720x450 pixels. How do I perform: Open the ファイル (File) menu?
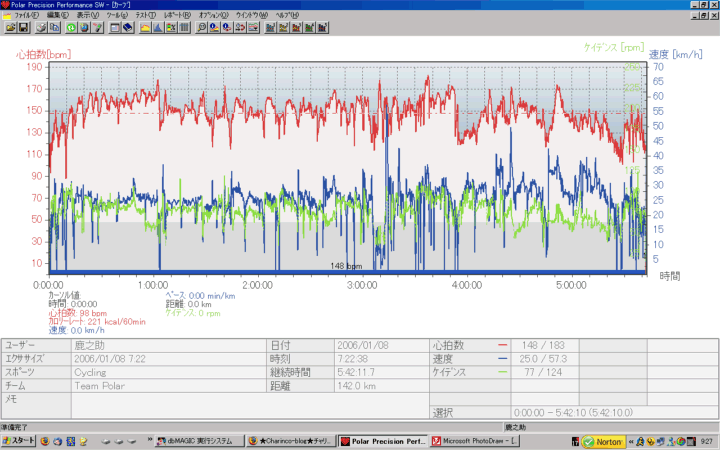point(27,16)
